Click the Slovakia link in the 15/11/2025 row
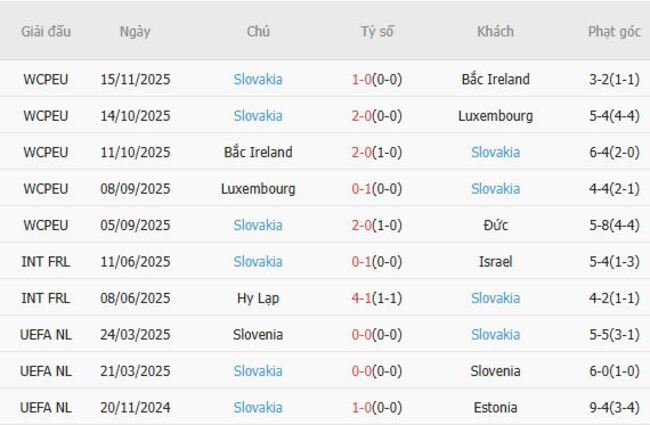Viewport: 650px width, 425px height. 258,79
